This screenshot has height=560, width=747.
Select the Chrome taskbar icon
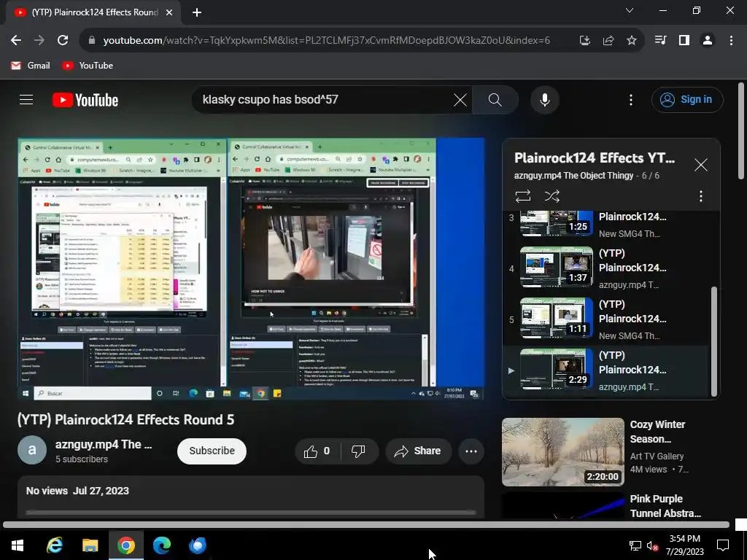(x=125, y=545)
